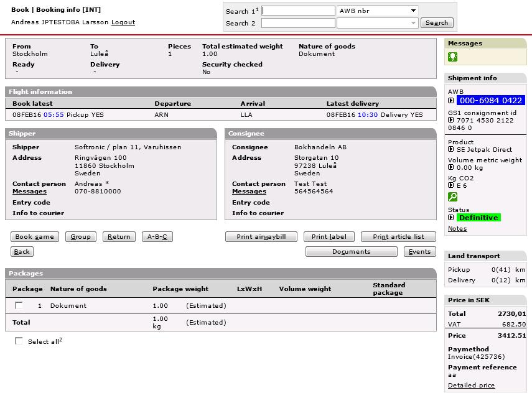532x398 pixels.
Task: Focus the Search 1 input field
Action: point(298,11)
